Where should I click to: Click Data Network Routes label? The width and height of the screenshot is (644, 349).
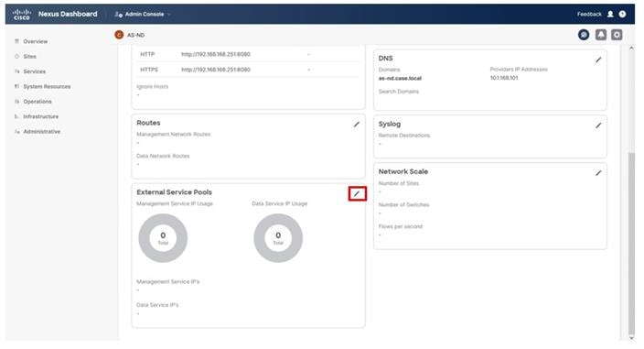[163, 156]
